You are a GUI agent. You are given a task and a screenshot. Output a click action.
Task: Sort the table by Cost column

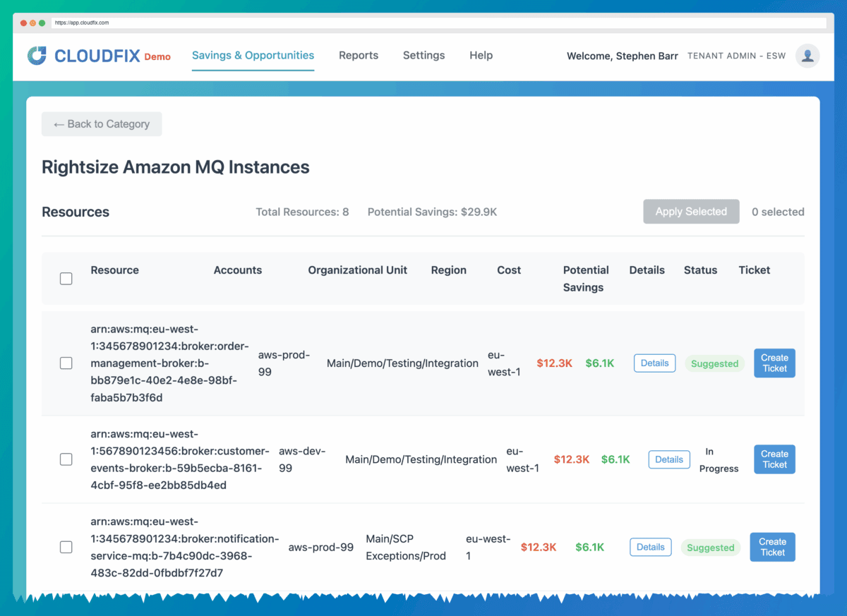[x=509, y=270]
